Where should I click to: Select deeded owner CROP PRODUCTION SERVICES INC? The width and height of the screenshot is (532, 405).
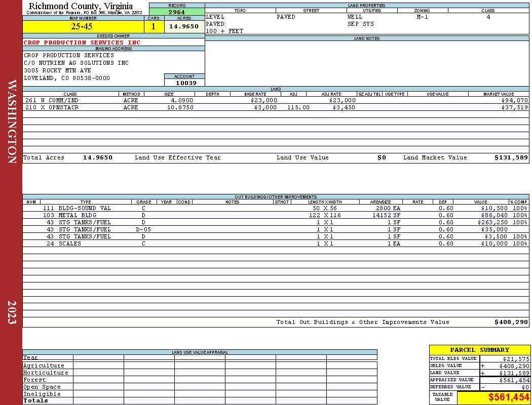82,43
